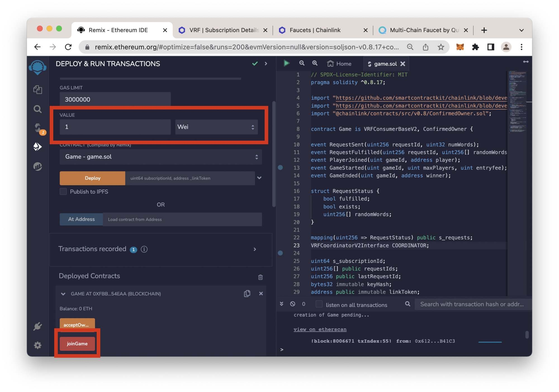The height and width of the screenshot is (392, 559).
Task: Click Deploy panel vertical scrollbar
Action: point(274,154)
